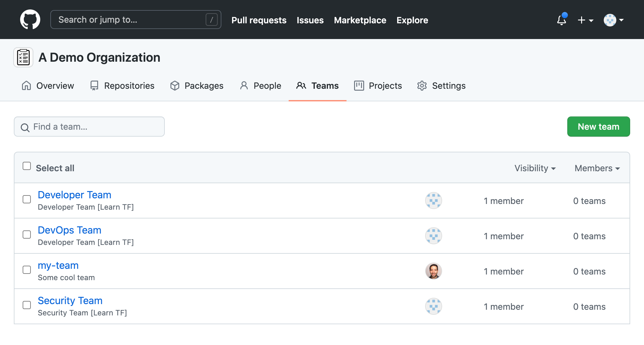
Task: Click the Projects board icon
Action: 359,85
